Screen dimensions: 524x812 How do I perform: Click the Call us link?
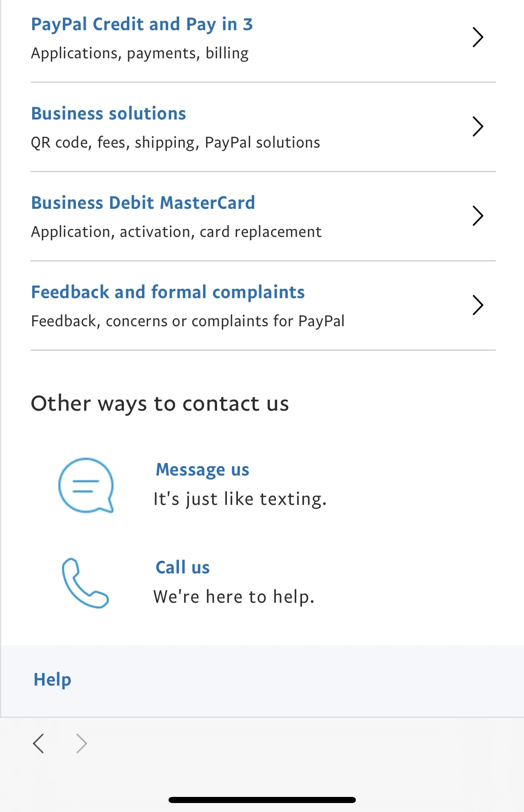coord(182,567)
